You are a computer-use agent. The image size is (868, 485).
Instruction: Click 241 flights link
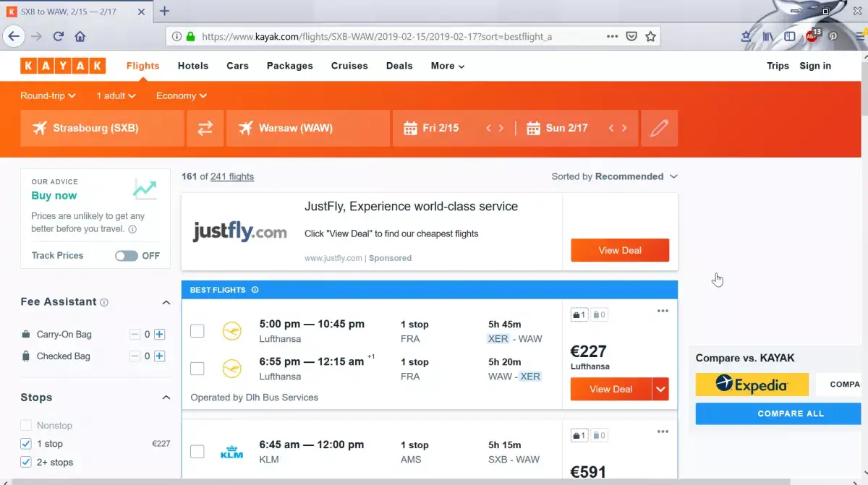point(232,176)
